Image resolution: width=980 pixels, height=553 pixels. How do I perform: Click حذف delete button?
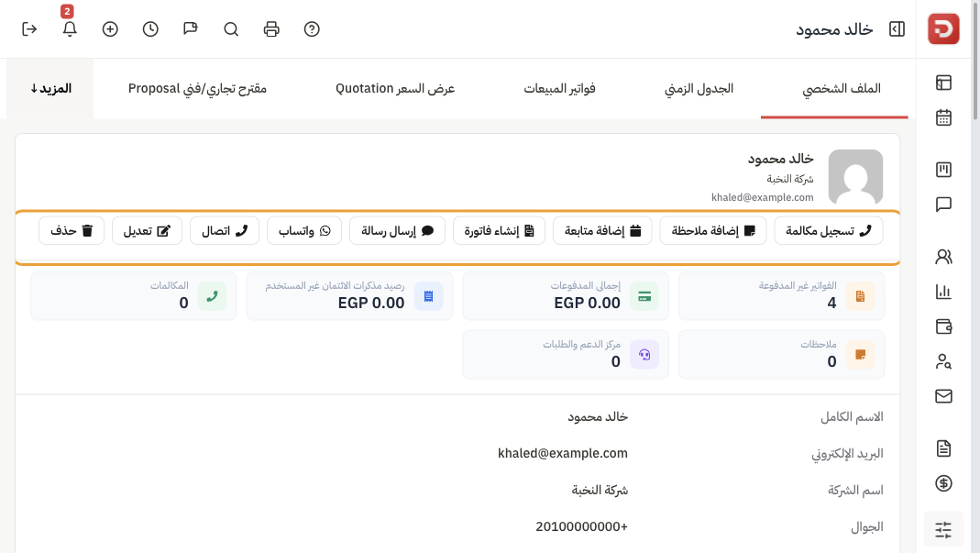point(72,231)
